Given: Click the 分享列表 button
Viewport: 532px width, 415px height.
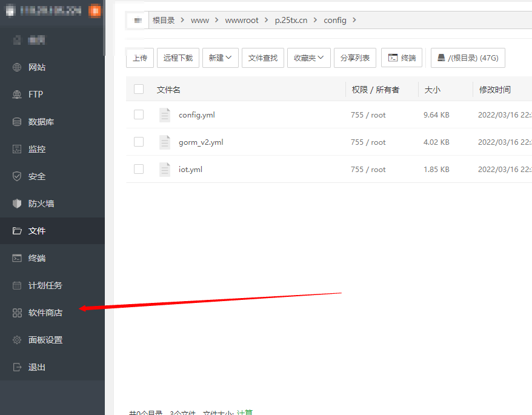Looking at the screenshot, I should [x=355, y=58].
